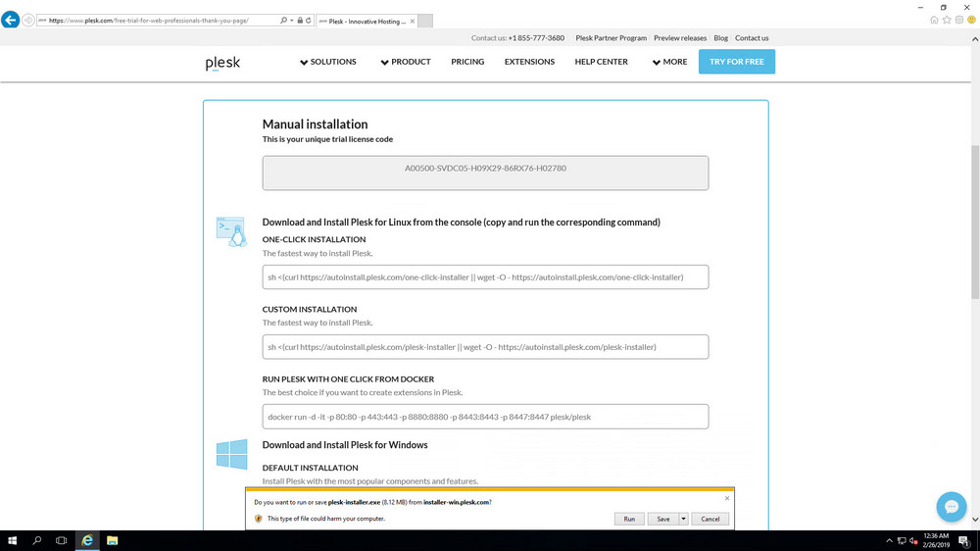Click the scrollbar down arrow
This screenshot has height=551, width=980.
coord(974,519)
